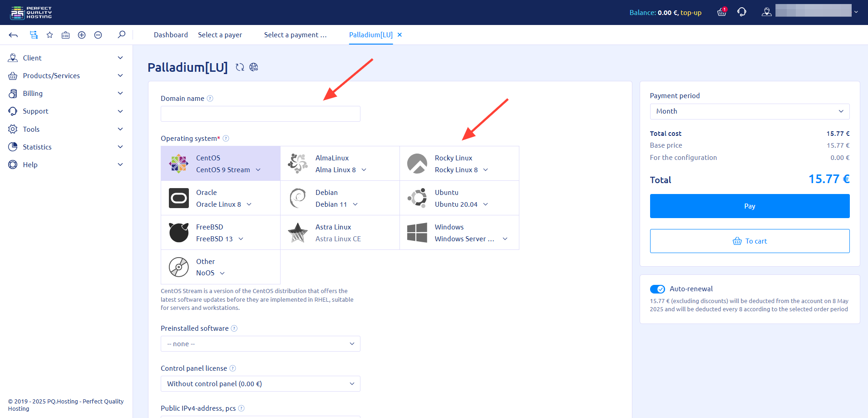
Task: Click the refresh icon beside Palladium[LU] title
Action: (x=240, y=67)
